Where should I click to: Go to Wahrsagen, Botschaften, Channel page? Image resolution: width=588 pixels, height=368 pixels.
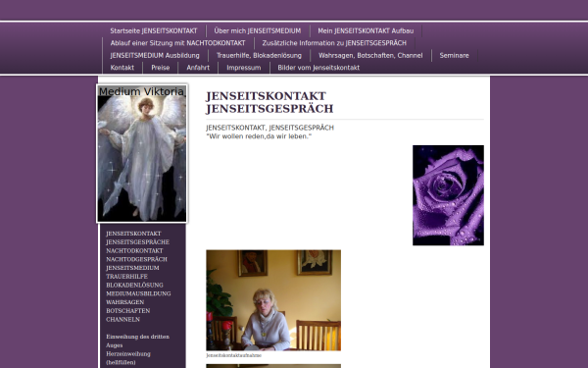coord(370,56)
